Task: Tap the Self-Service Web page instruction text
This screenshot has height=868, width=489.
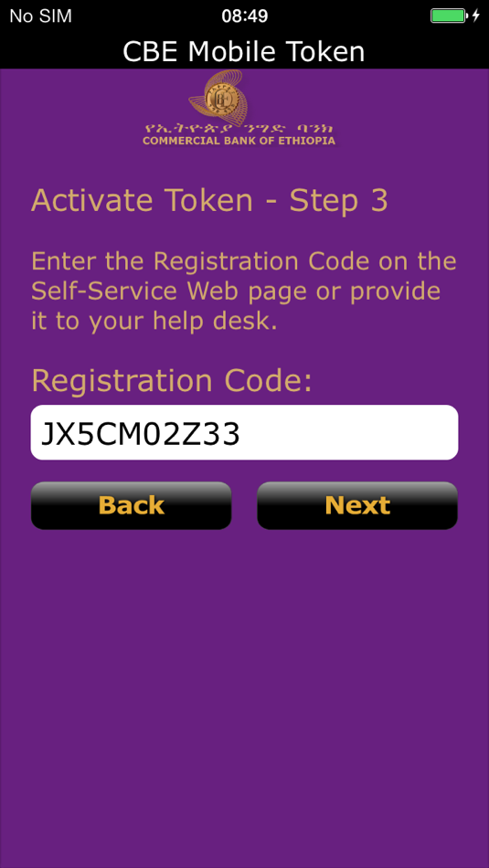Action: pyautogui.click(x=236, y=291)
